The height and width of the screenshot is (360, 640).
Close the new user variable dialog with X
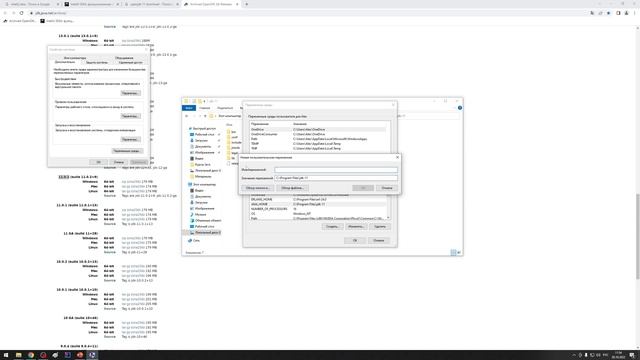tap(398, 157)
